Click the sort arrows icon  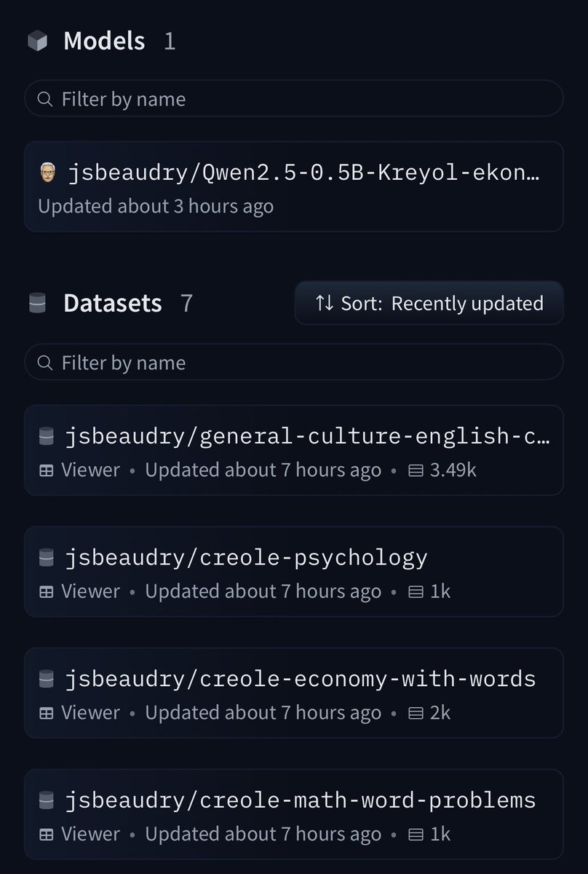[325, 303]
